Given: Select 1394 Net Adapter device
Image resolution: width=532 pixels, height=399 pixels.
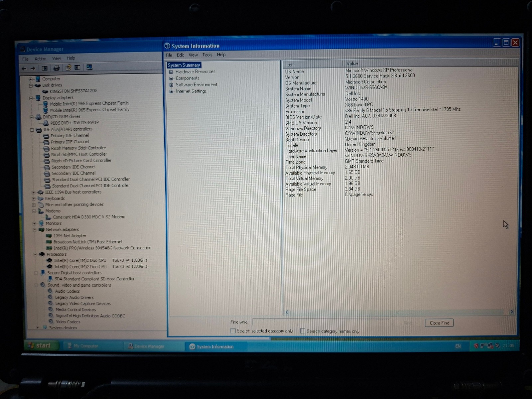Looking at the screenshot, I should pos(69,236).
